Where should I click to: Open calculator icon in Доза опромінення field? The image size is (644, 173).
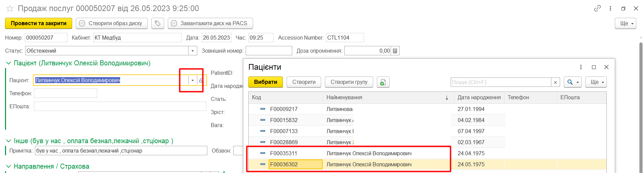pos(395,51)
